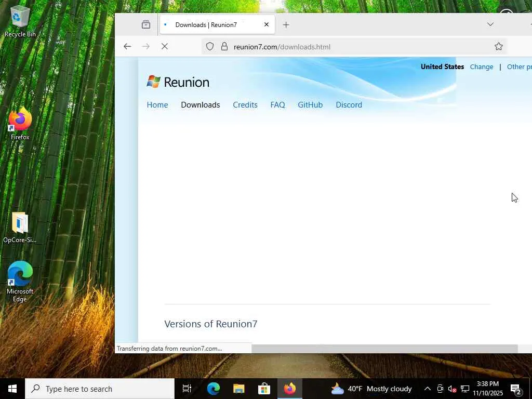Open the Windows Start menu

pyautogui.click(x=12, y=389)
